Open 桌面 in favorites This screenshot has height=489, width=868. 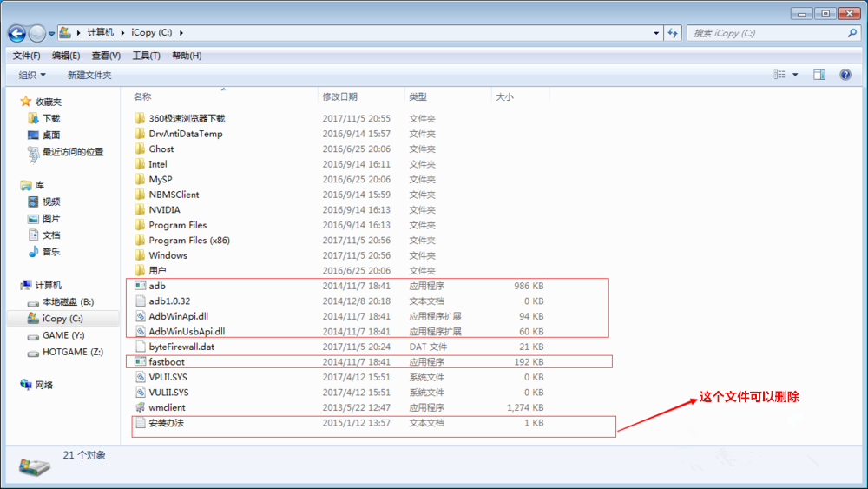(x=51, y=135)
